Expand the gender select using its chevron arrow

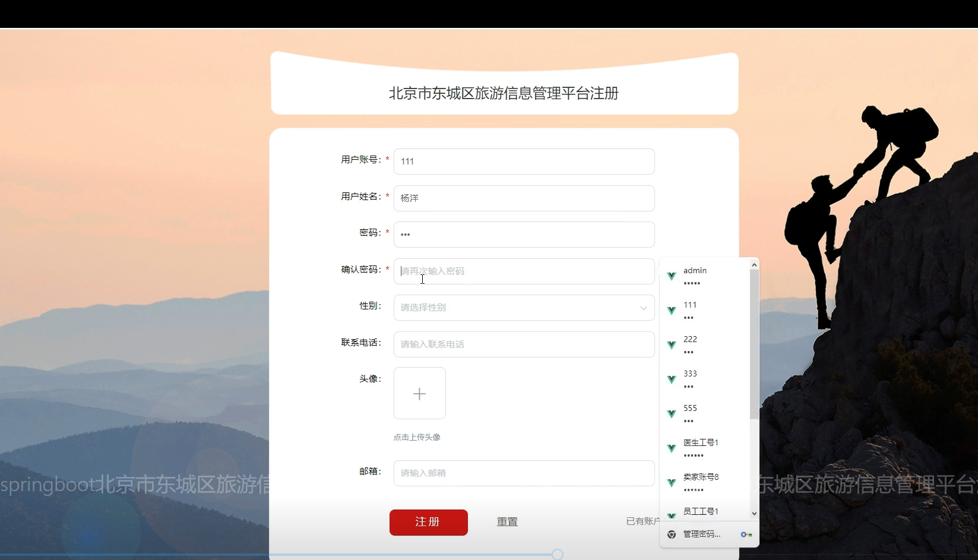pos(642,308)
